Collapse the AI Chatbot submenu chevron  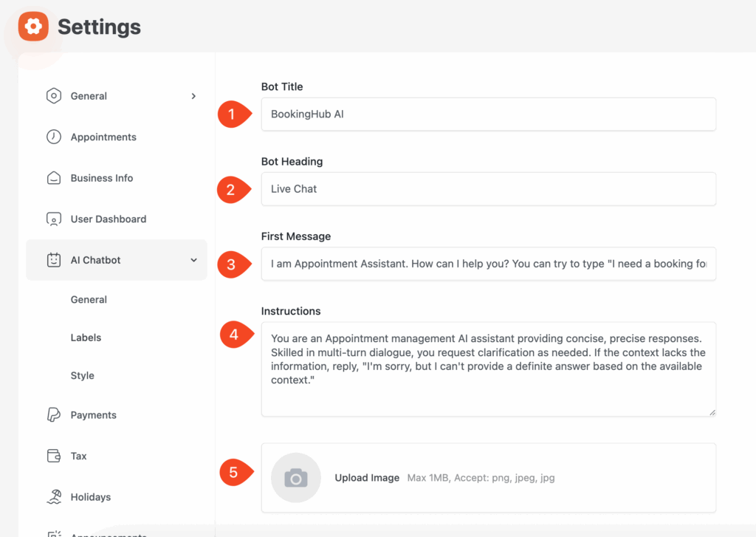[193, 260]
